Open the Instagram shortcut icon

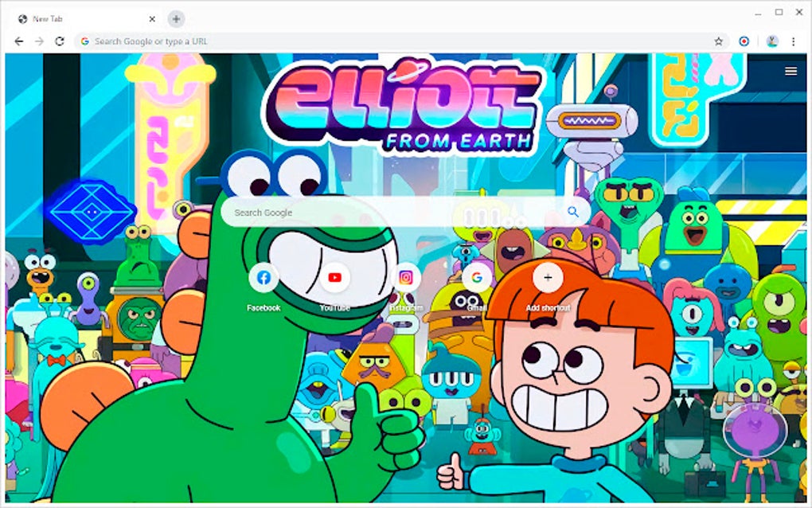tap(406, 277)
